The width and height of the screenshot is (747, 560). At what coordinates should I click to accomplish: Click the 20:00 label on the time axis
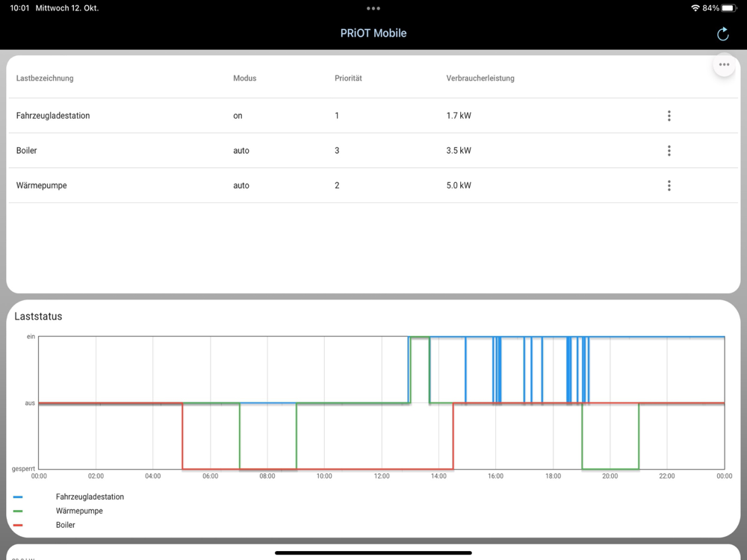[x=610, y=476]
